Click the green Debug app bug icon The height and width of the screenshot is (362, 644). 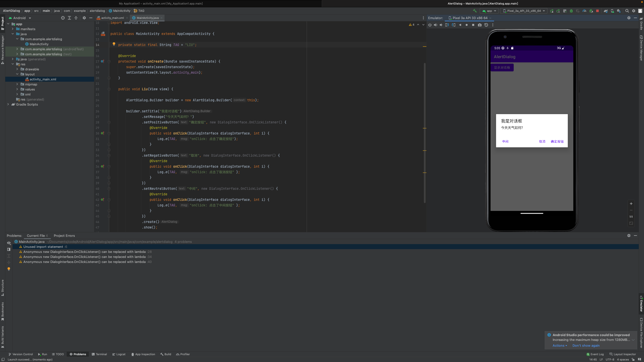571,11
